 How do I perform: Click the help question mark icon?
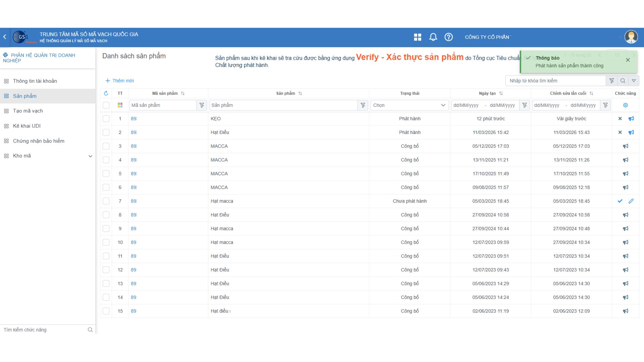point(448,37)
